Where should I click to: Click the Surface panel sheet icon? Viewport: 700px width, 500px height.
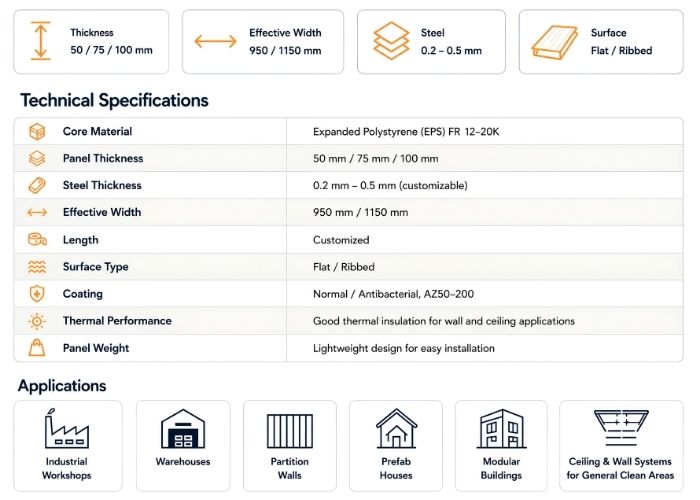[x=554, y=42]
